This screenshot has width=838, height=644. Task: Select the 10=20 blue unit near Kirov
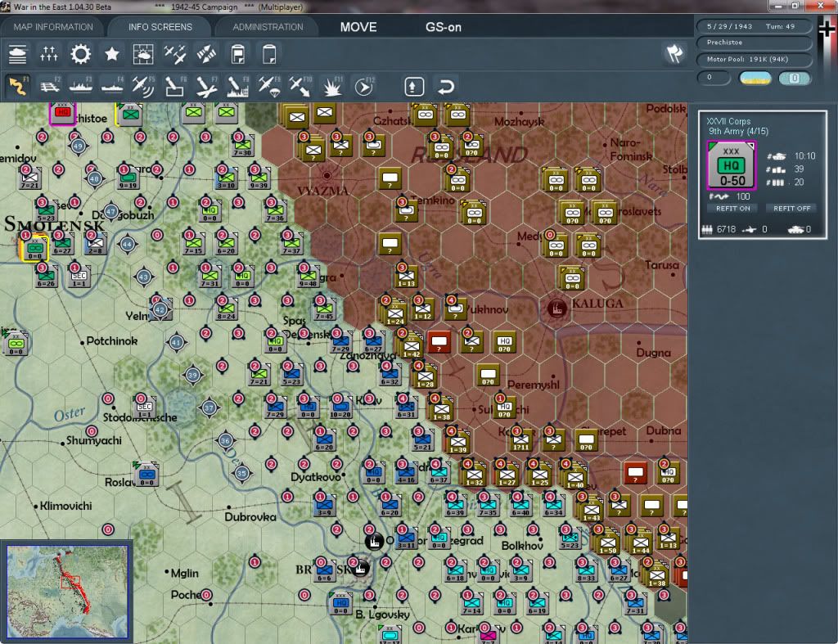pyautogui.click(x=340, y=408)
